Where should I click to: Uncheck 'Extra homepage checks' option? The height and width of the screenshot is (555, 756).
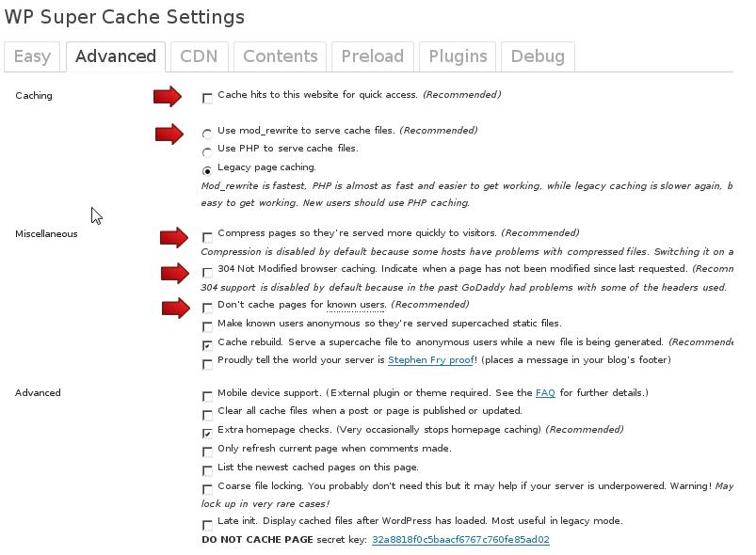tap(207, 433)
